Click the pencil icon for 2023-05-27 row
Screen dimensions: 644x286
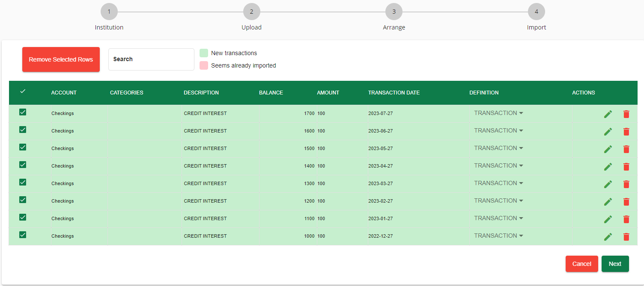pyautogui.click(x=608, y=149)
